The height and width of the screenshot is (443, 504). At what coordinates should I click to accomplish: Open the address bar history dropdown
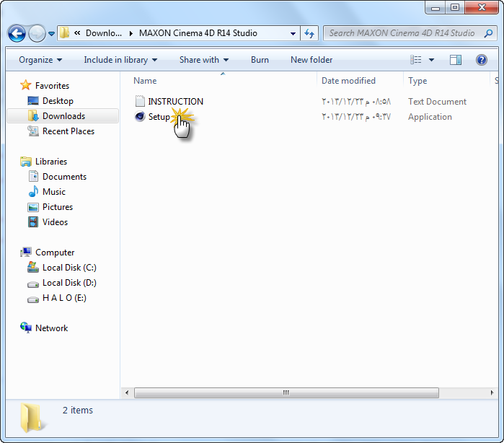pos(293,33)
